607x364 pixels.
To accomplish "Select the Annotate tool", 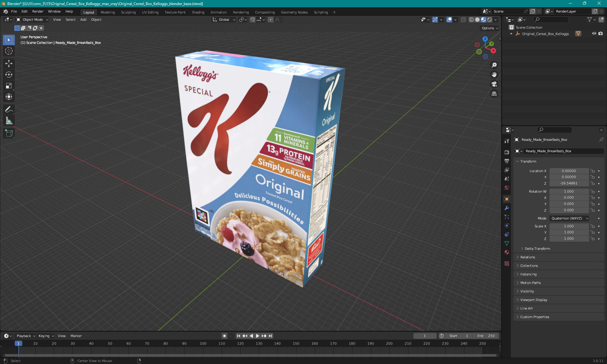I will point(9,109).
